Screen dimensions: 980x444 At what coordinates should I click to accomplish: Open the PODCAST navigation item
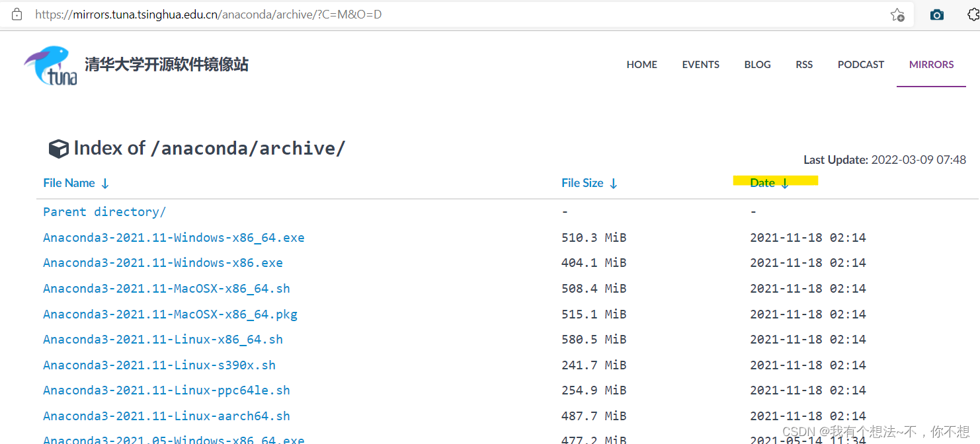click(861, 65)
